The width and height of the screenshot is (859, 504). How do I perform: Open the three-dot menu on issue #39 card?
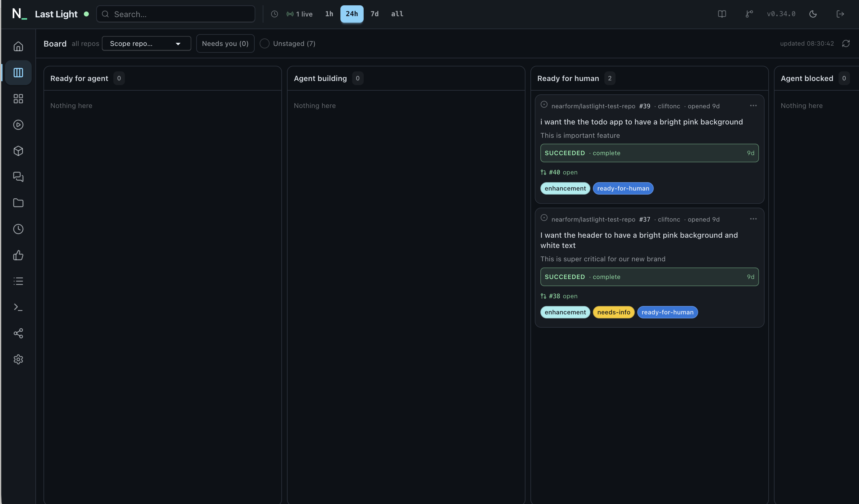753,106
